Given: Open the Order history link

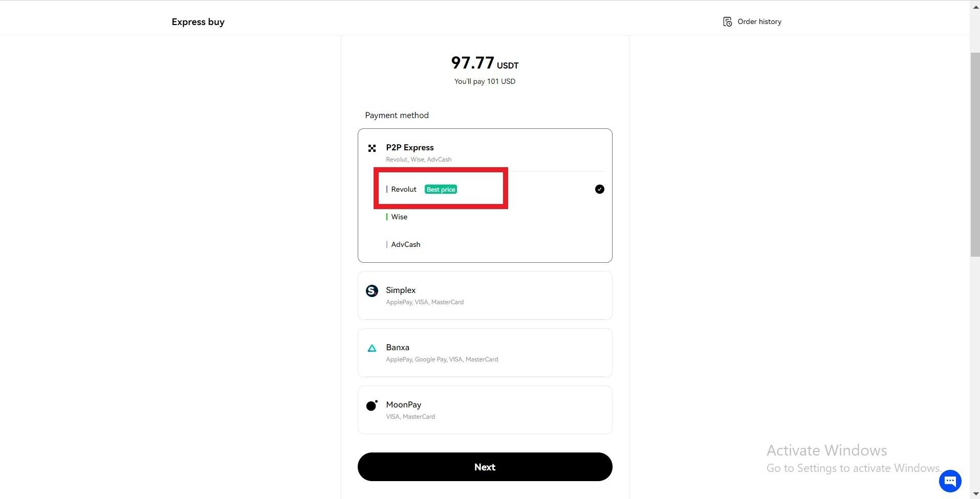Looking at the screenshot, I should [x=759, y=21].
